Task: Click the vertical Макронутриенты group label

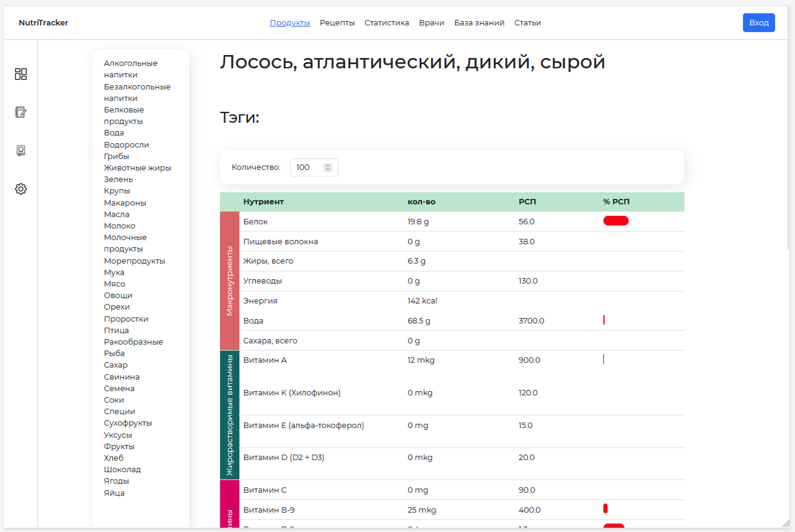Action: pyautogui.click(x=230, y=281)
